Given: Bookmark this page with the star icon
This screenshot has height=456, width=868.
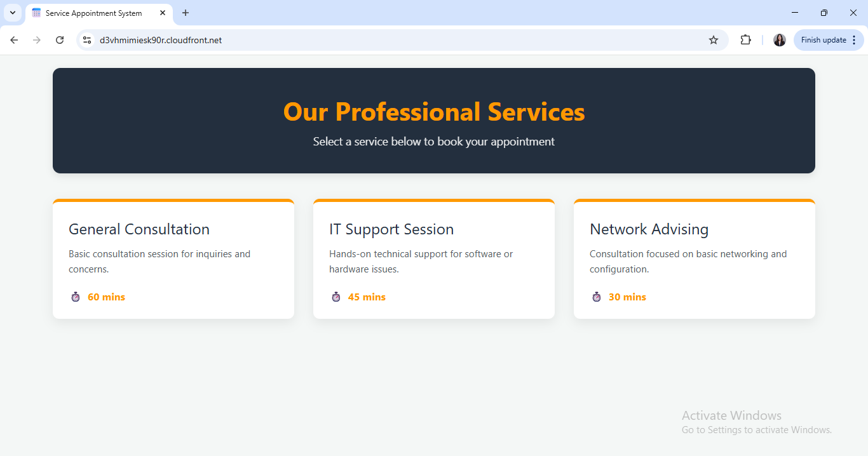Looking at the screenshot, I should coord(714,40).
